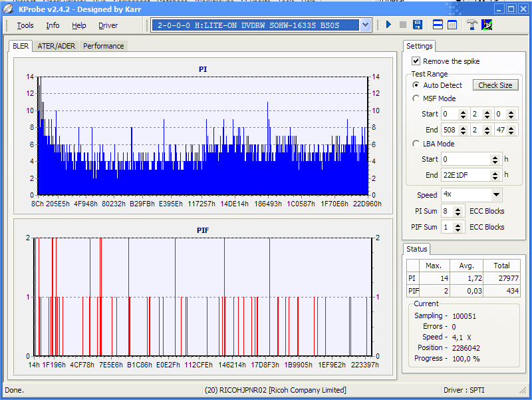Click LBA Start spinner arrows
This screenshot has width=532, height=400.
495,159
